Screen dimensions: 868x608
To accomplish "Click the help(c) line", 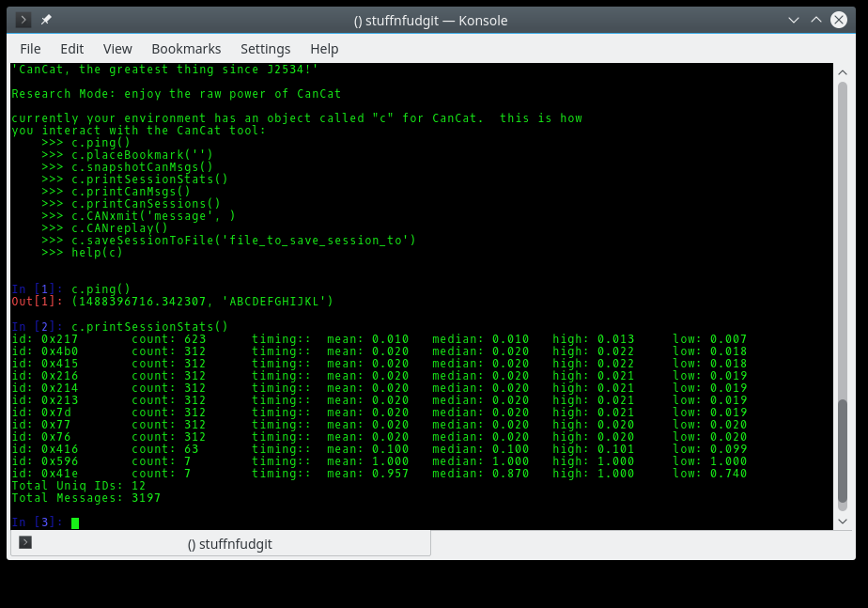I will (x=82, y=253).
